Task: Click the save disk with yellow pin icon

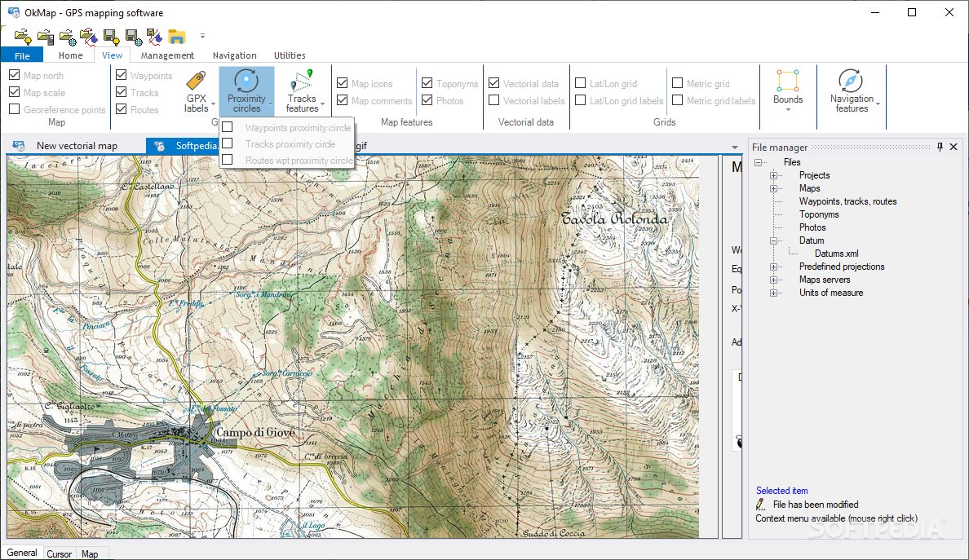Action: (x=111, y=37)
